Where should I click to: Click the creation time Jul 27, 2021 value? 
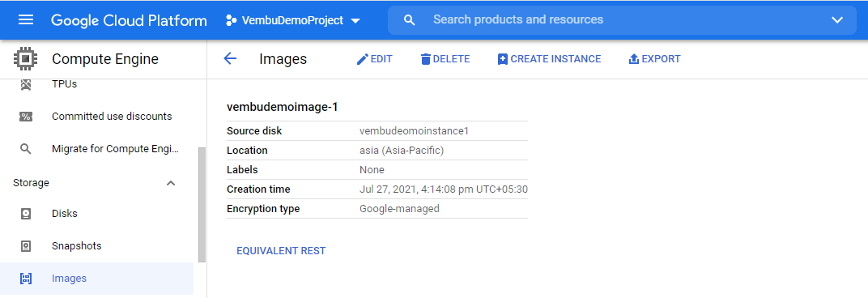(444, 189)
